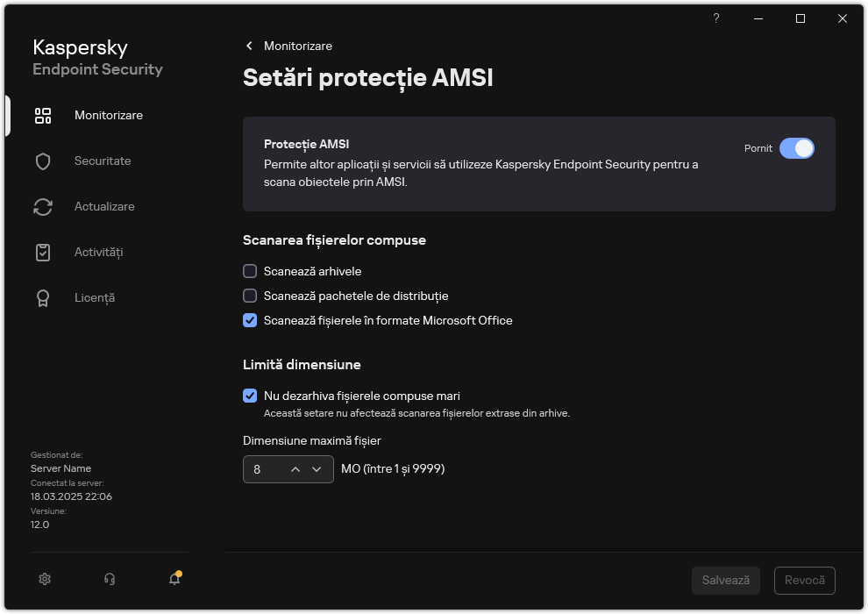Screen dimensions: 868x614
Task: Open the Licență license icon
Action: tap(42, 297)
